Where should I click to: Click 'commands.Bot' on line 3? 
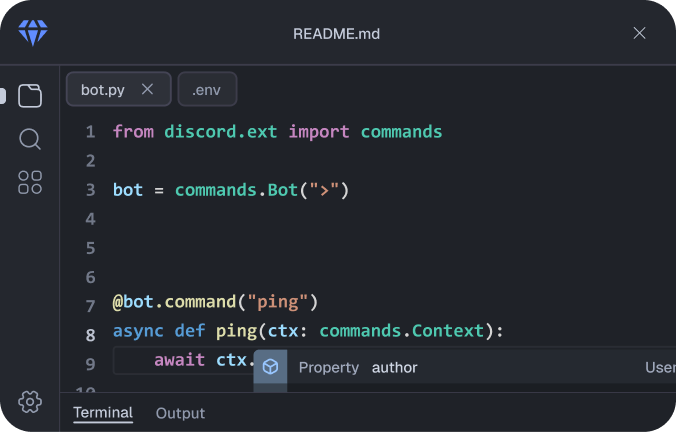237,190
